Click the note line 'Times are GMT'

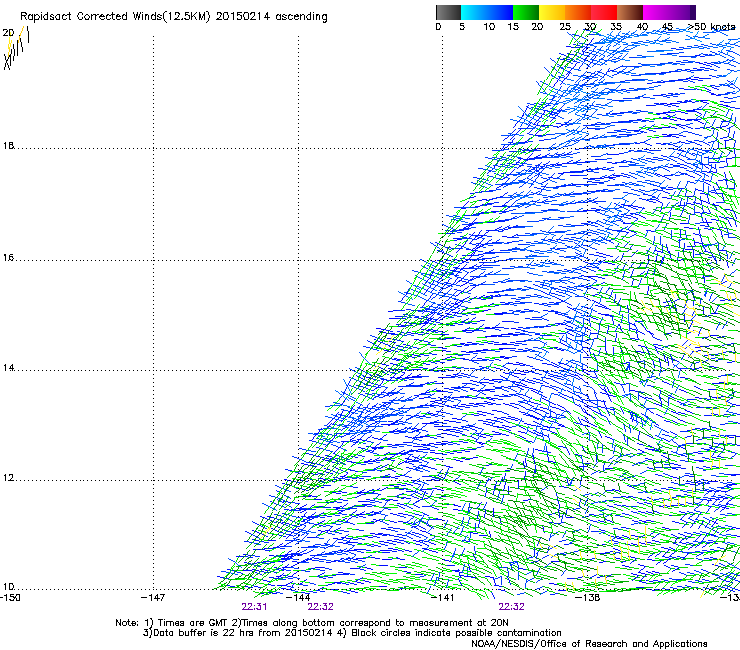tap(193, 623)
